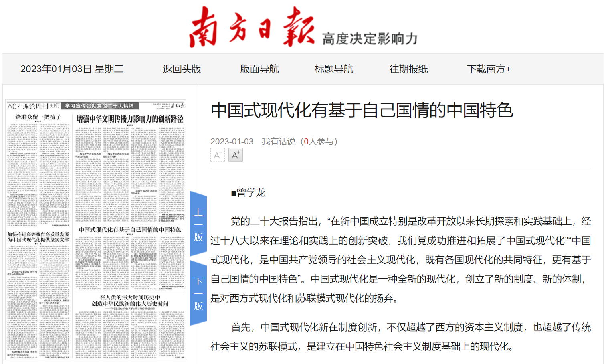Click the 0人参与 participation counter
The height and width of the screenshot is (364, 604).
click(319, 141)
